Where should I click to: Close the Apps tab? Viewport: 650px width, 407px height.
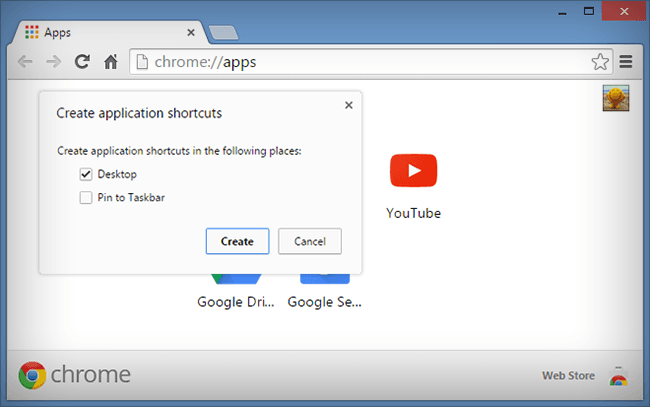click(191, 32)
